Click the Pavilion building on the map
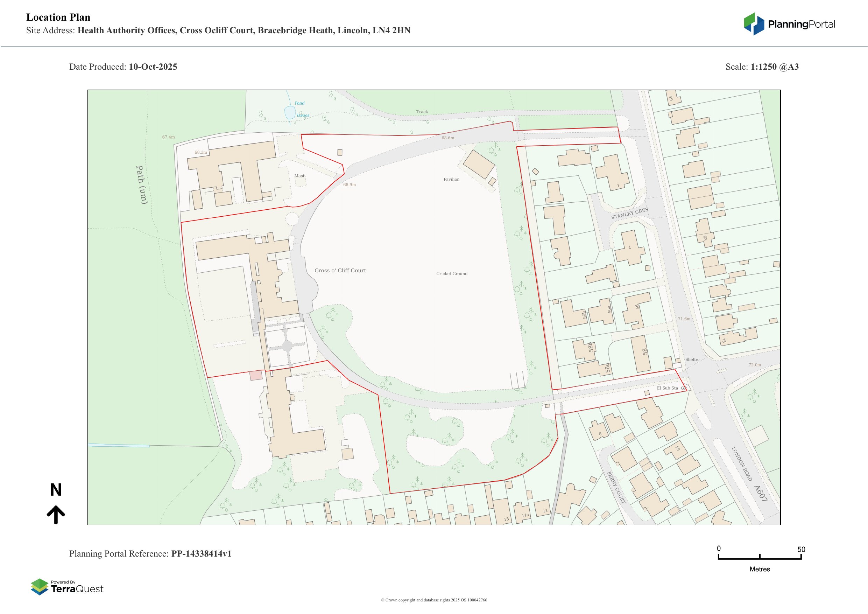 479,164
